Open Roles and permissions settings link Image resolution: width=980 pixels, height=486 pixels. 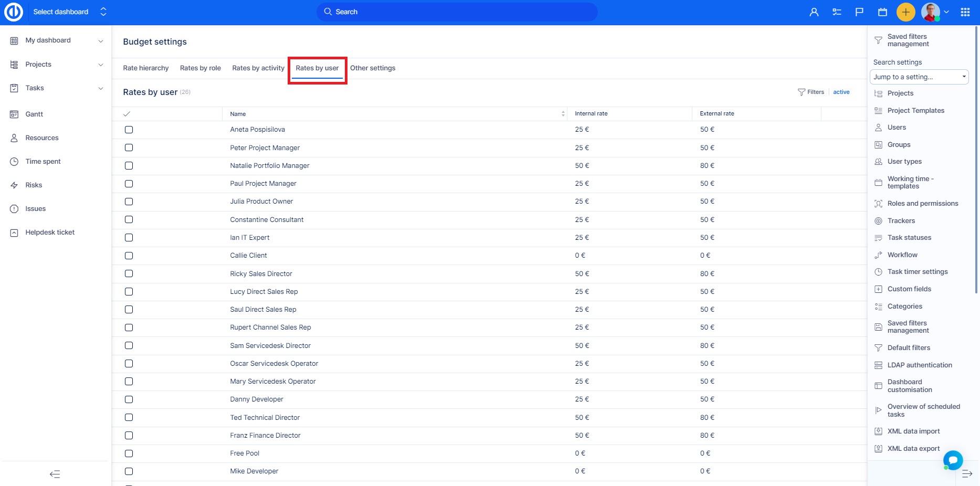point(922,204)
